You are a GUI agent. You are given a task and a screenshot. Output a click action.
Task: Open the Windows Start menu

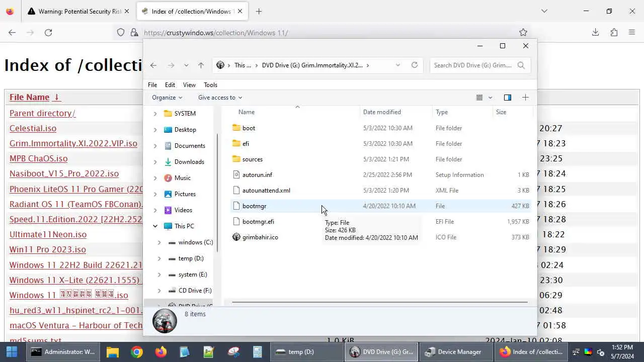12,351
